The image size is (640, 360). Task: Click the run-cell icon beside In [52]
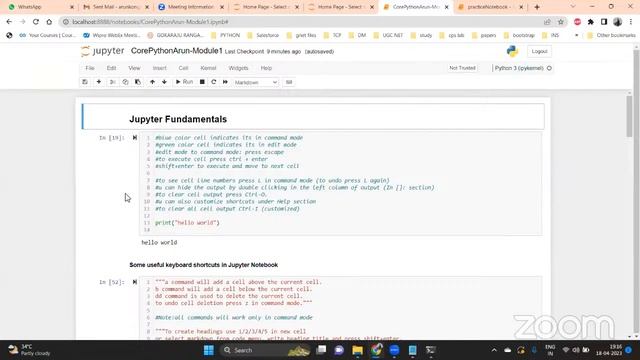coord(135,282)
